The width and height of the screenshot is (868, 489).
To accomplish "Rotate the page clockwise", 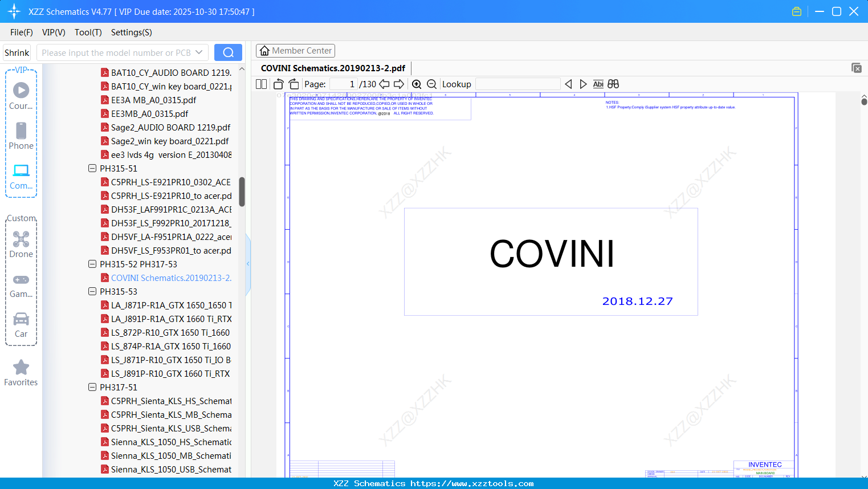I will point(294,84).
